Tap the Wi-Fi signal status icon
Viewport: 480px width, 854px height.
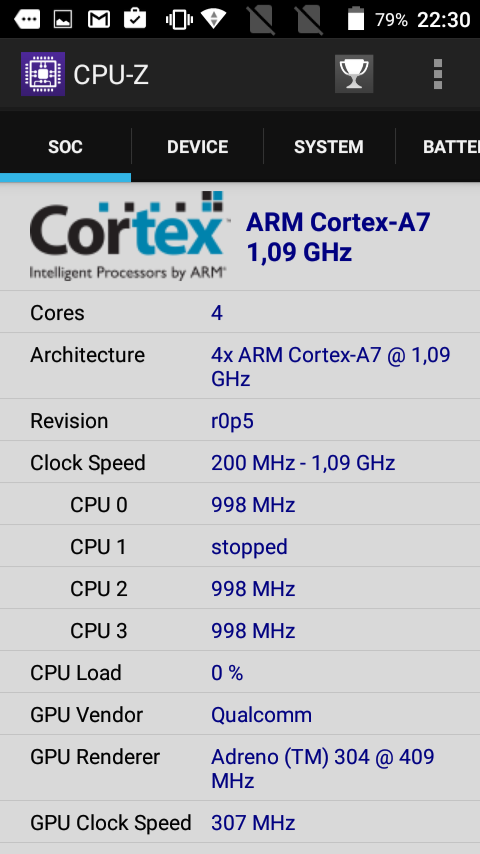pos(214,18)
